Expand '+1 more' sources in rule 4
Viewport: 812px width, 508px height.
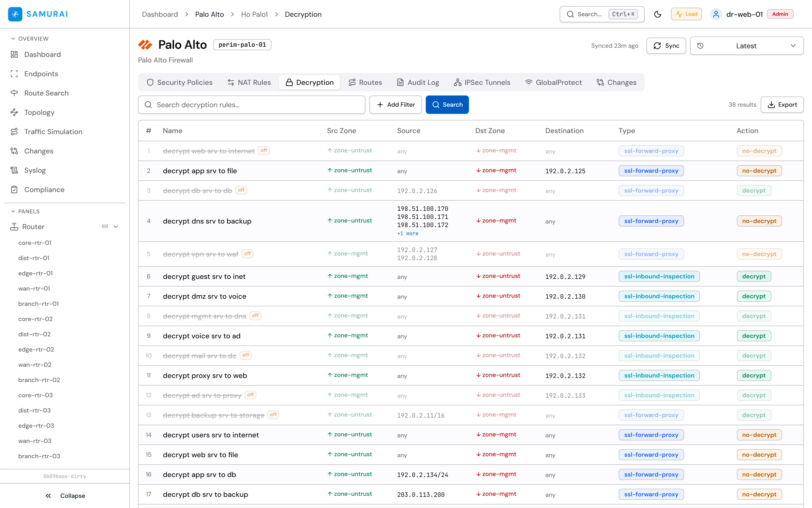point(408,233)
